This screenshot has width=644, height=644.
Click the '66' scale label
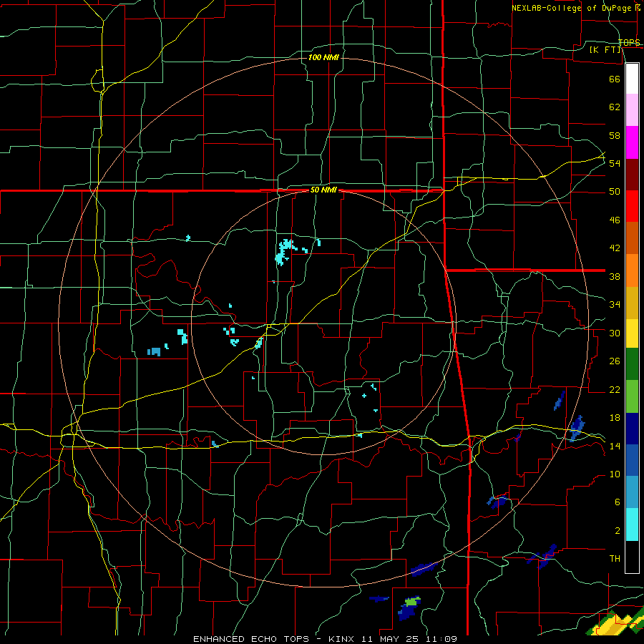tap(615, 79)
